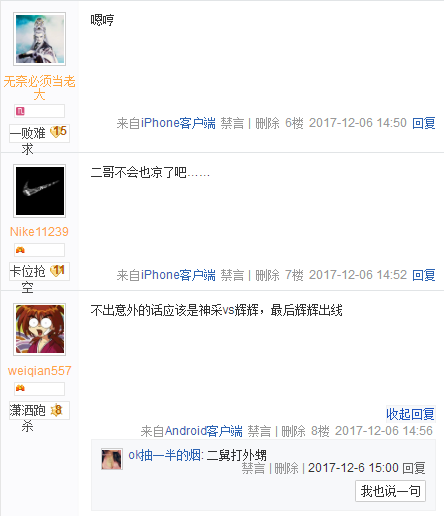This screenshot has height=516, width=444.
Task: Click 禁言 on the 6楼 post
Action: point(232,123)
